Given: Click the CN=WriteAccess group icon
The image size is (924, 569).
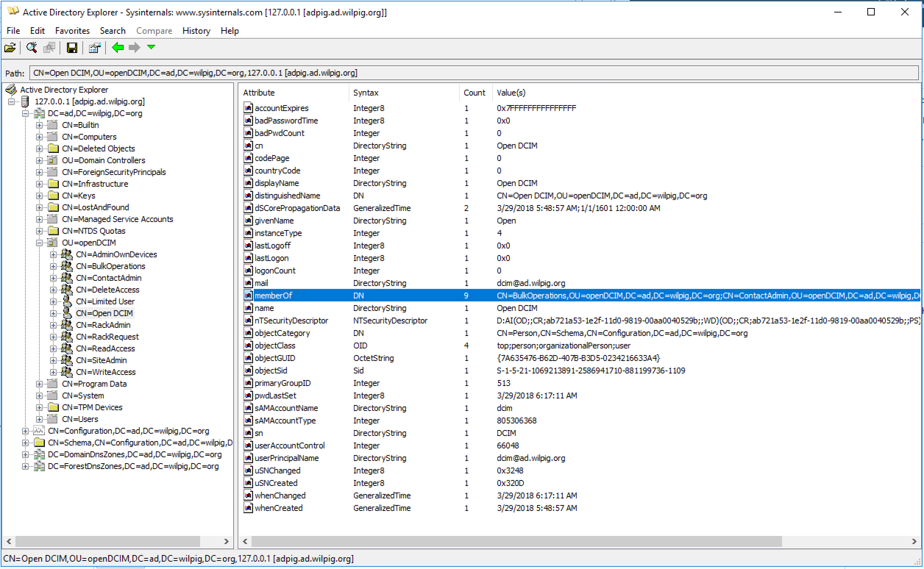Looking at the screenshot, I should click(67, 372).
